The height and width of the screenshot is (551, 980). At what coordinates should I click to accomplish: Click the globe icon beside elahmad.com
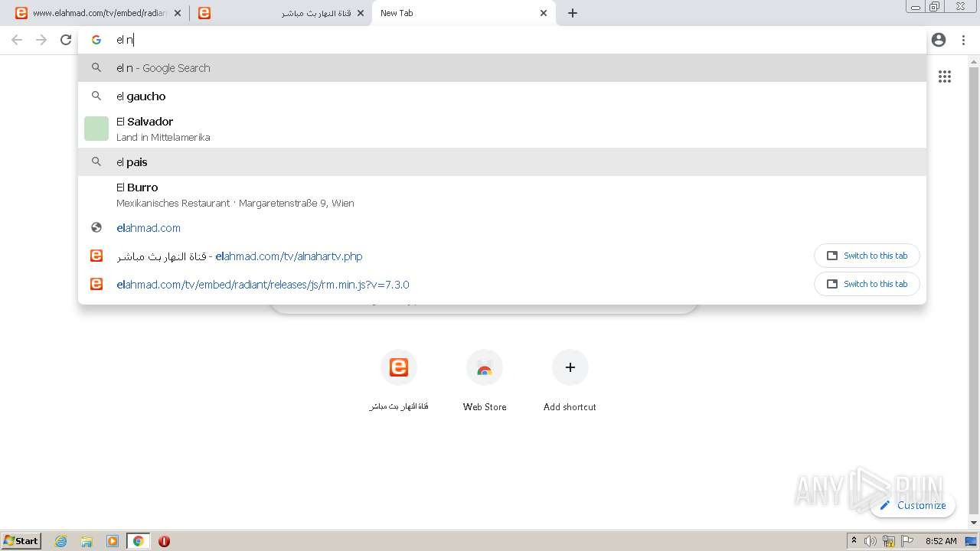[x=96, y=227]
